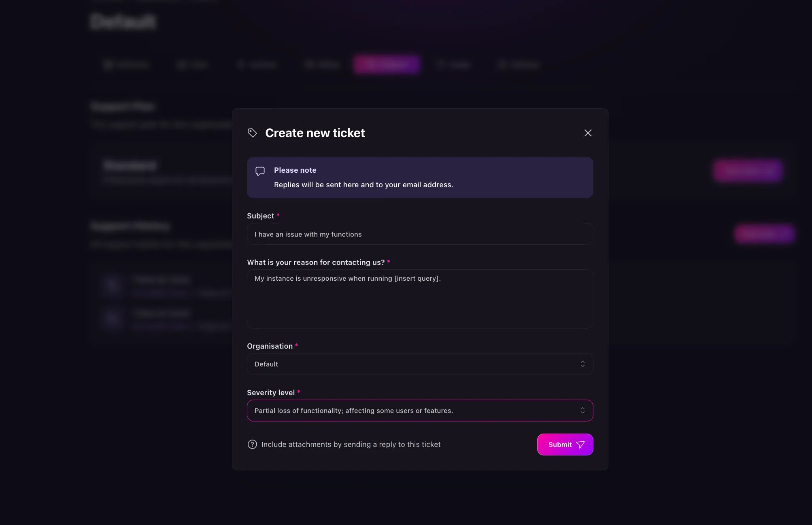Click the Please note information banner

coord(420,177)
